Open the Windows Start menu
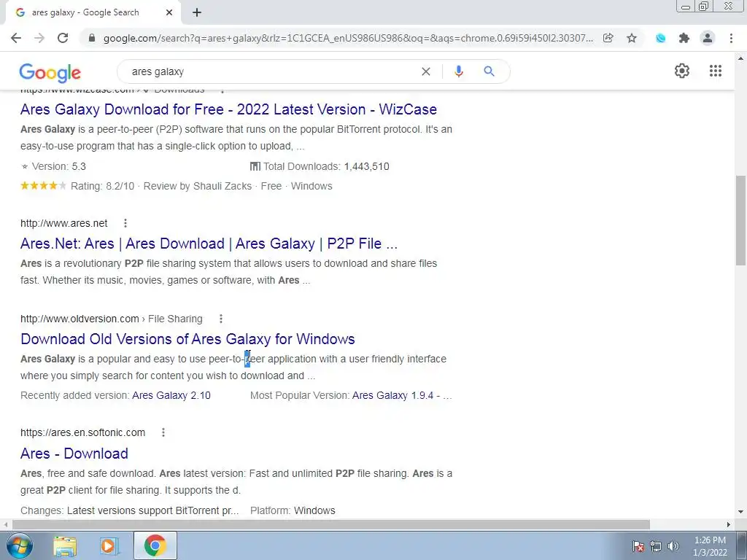Image resolution: width=747 pixels, height=560 pixels. 20,545
